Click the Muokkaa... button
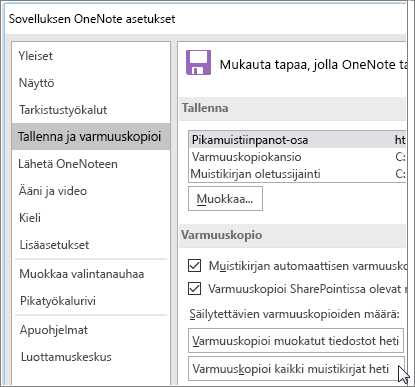Screen dimensions: 415x387 coord(225,199)
